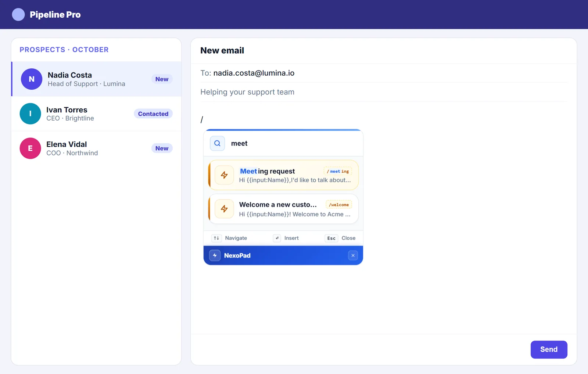The image size is (588, 374).
Task: Click the Pipeline Pro title
Action: pyautogui.click(x=55, y=15)
